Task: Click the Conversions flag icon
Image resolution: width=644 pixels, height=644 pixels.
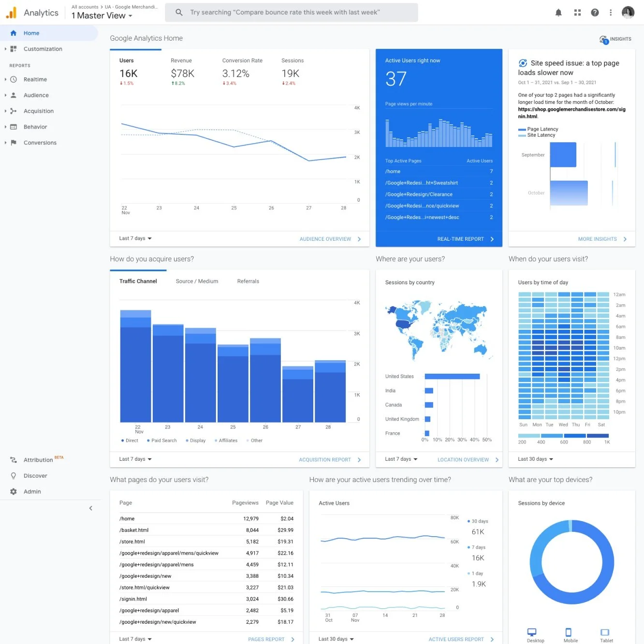Action: 14,143
